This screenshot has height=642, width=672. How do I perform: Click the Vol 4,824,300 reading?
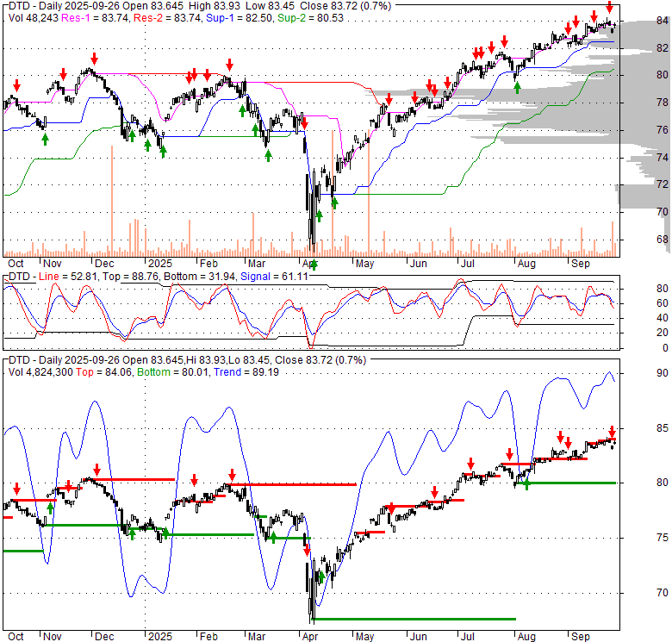(x=40, y=372)
